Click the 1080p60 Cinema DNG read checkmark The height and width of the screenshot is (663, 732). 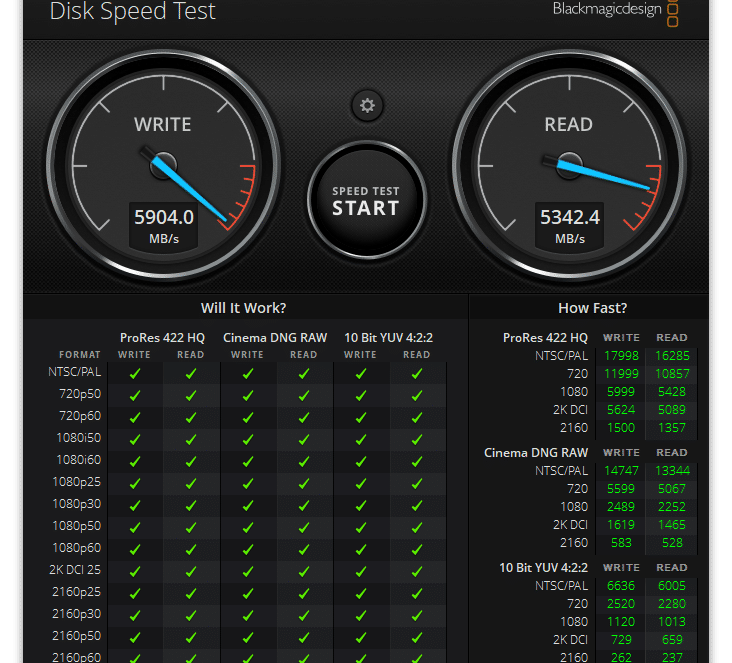[304, 549]
